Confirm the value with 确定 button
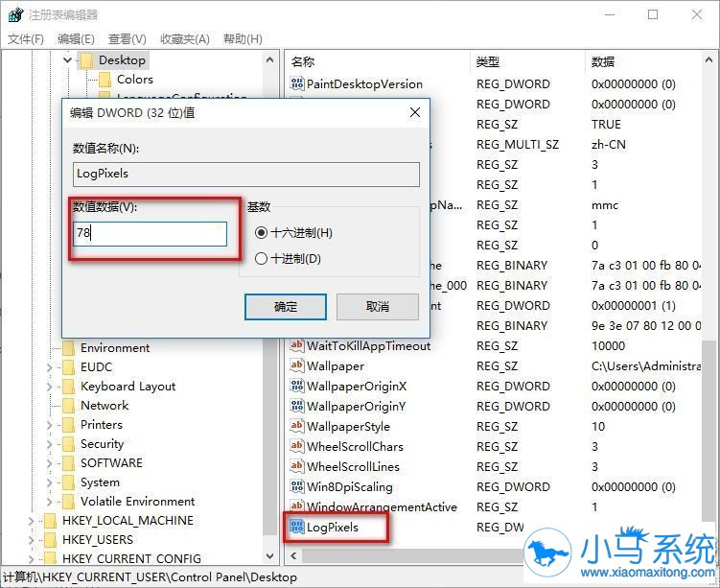This screenshot has height=588, width=720. 286,307
